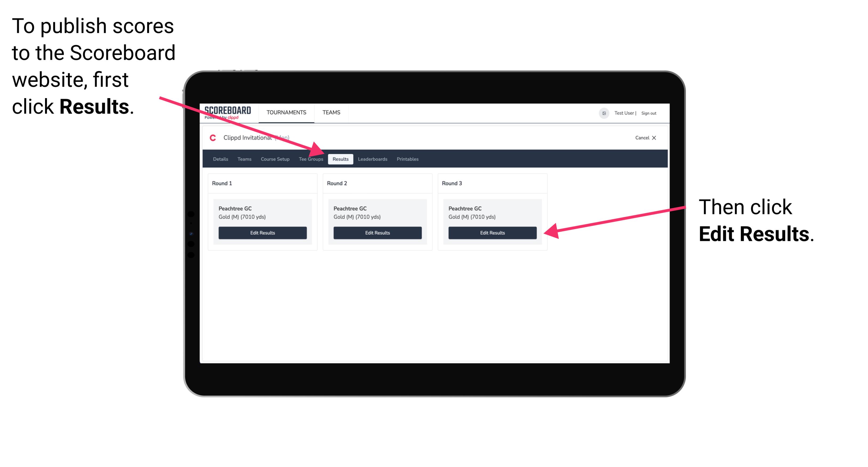868x467 pixels.
Task: Click the Clippd 'C' brand icon
Action: click(x=211, y=138)
